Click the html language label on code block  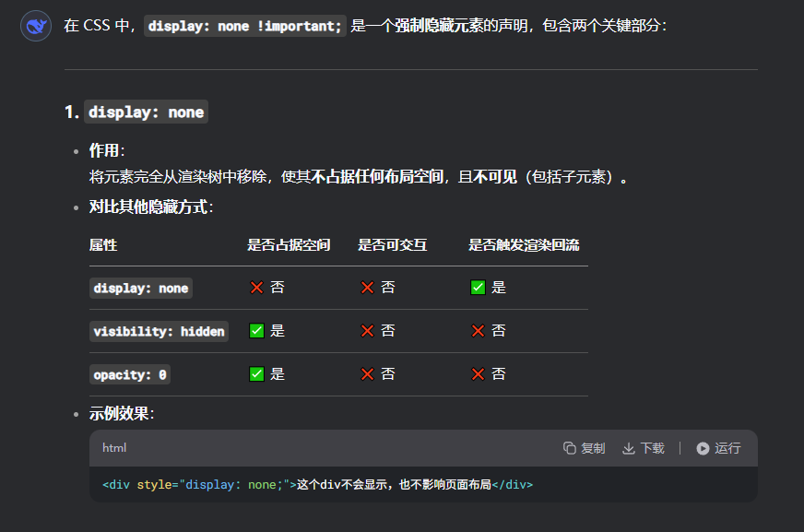coord(114,448)
